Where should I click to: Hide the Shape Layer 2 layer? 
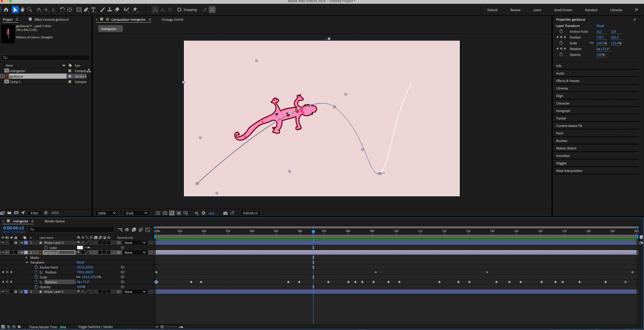click(x=3, y=243)
